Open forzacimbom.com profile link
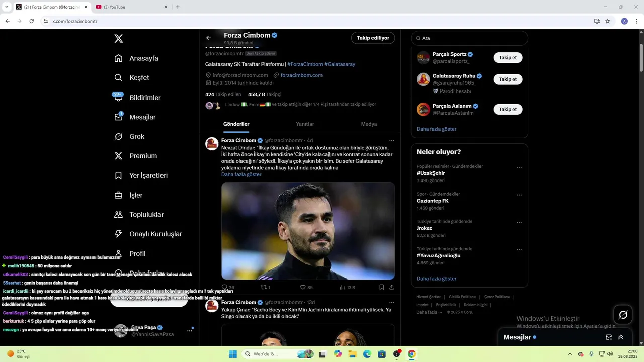The width and height of the screenshot is (644, 362). (301, 75)
